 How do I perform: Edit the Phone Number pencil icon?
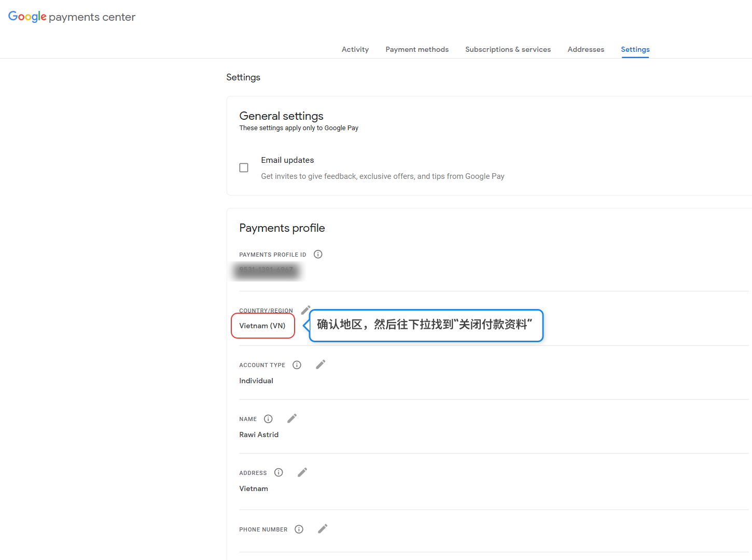[323, 529]
